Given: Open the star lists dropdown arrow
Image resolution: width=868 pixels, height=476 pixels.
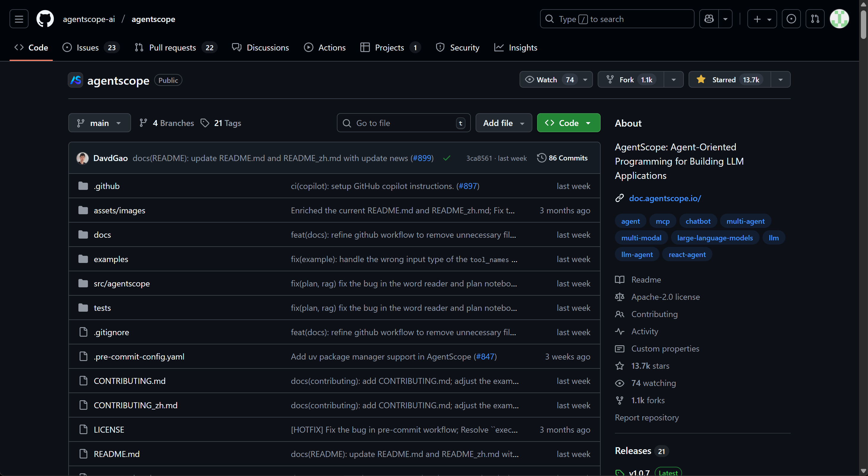Looking at the screenshot, I should click(780, 80).
